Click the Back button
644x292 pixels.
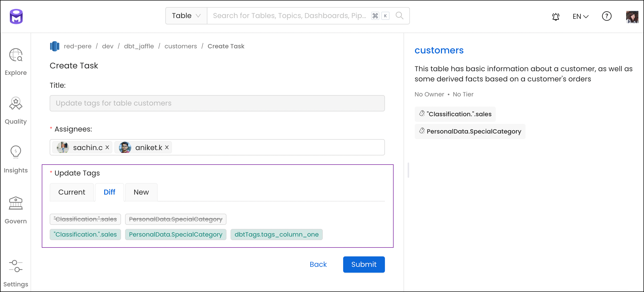[318, 265]
